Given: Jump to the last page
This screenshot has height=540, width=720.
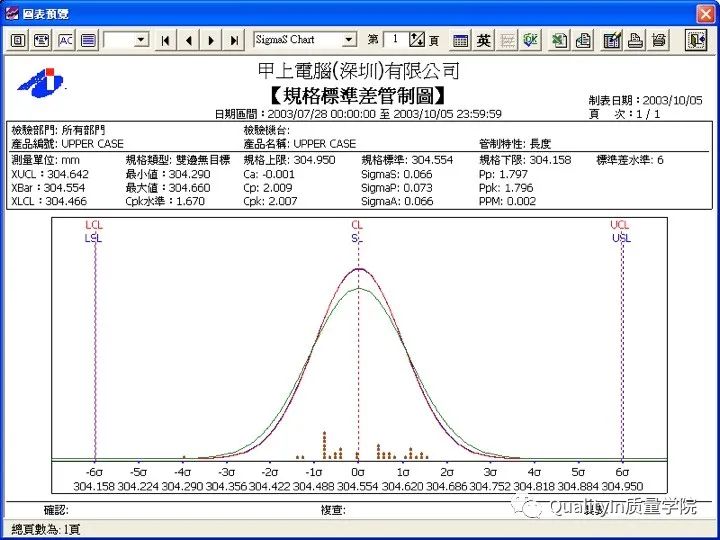Looking at the screenshot, I should click(x=235, y=40).
